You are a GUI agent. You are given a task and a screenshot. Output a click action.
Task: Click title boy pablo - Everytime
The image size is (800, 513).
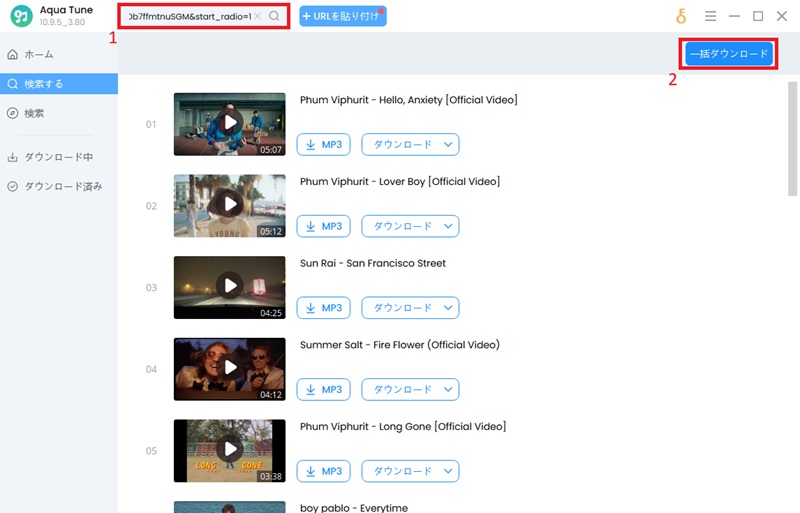coord(354,508)
